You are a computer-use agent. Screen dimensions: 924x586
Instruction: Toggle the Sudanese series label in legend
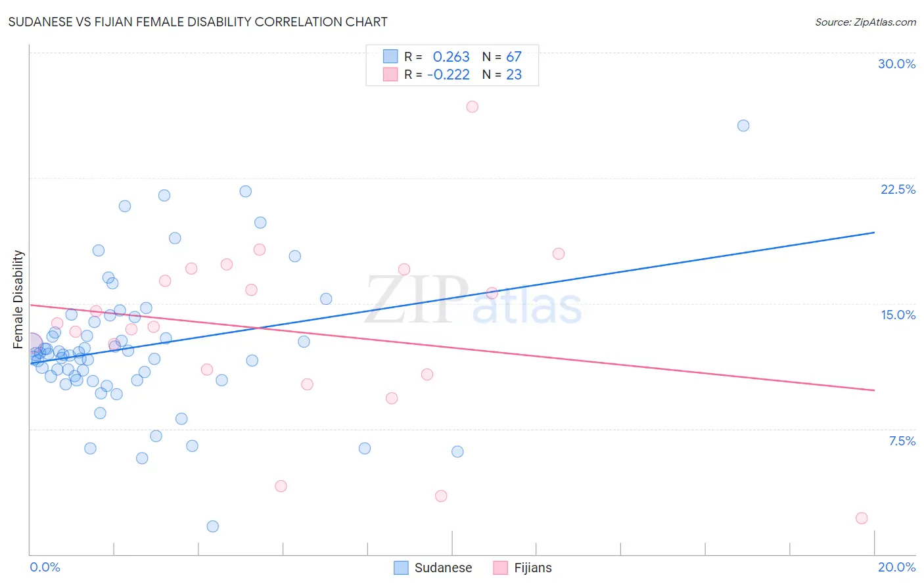(443, 568)
